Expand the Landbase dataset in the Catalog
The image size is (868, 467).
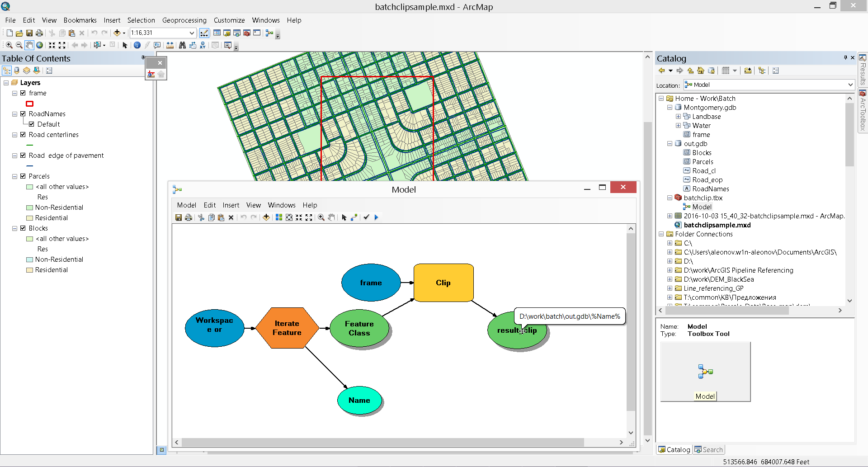(x=678, y=117)
